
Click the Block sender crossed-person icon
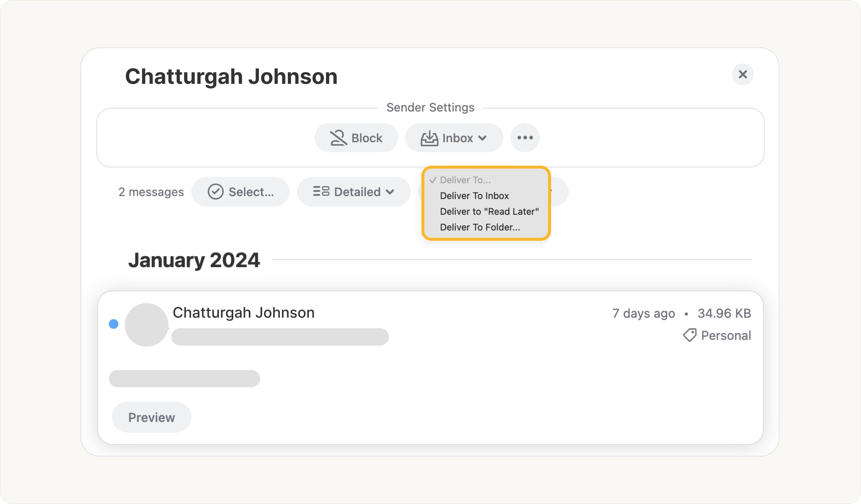(x=338, y=138)
